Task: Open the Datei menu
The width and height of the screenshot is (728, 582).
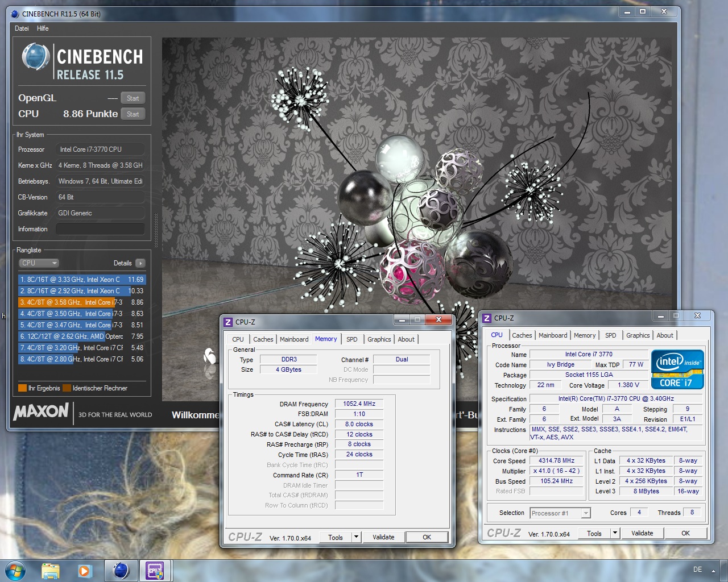Action: point(22,28)
